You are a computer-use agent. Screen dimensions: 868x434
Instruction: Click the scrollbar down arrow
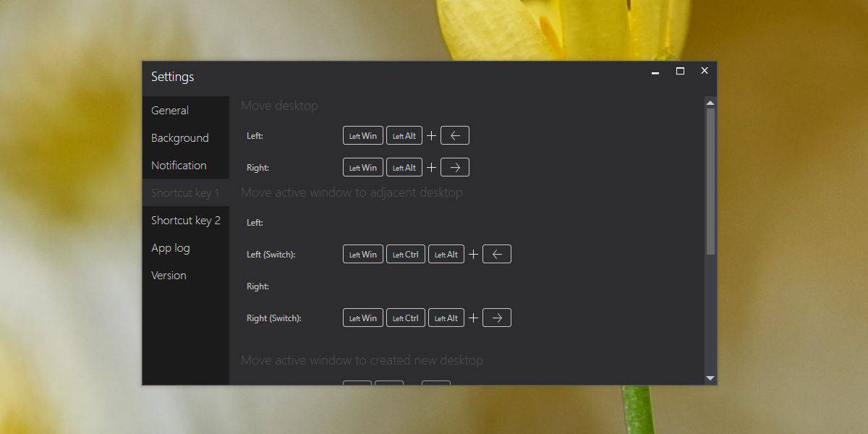(x=710, y=378)
